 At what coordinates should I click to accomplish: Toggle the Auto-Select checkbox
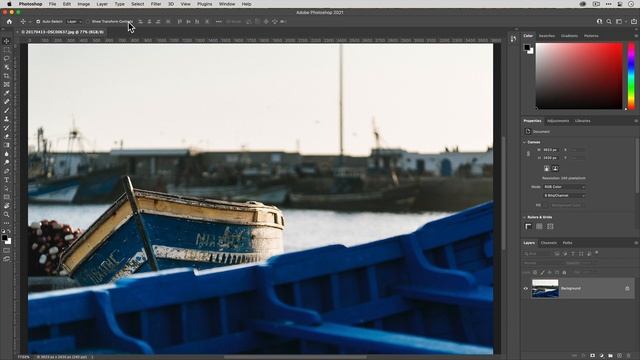pos(38,22)
